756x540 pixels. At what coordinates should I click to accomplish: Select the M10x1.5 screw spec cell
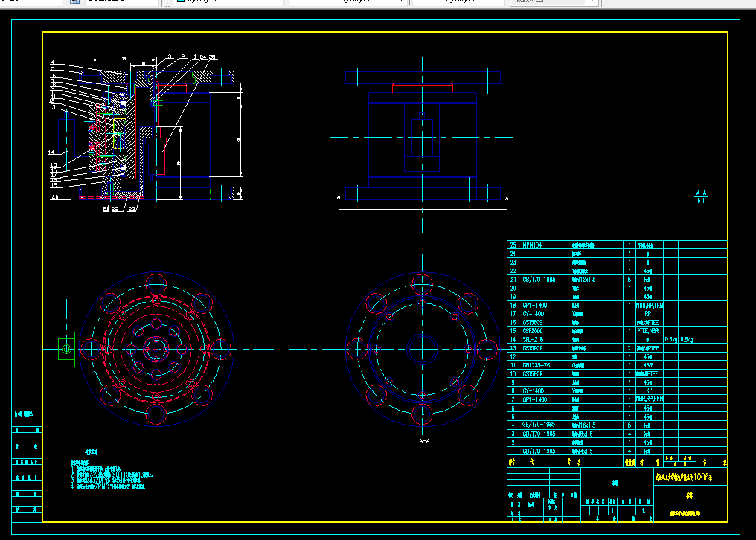click(x=583, y=425)
